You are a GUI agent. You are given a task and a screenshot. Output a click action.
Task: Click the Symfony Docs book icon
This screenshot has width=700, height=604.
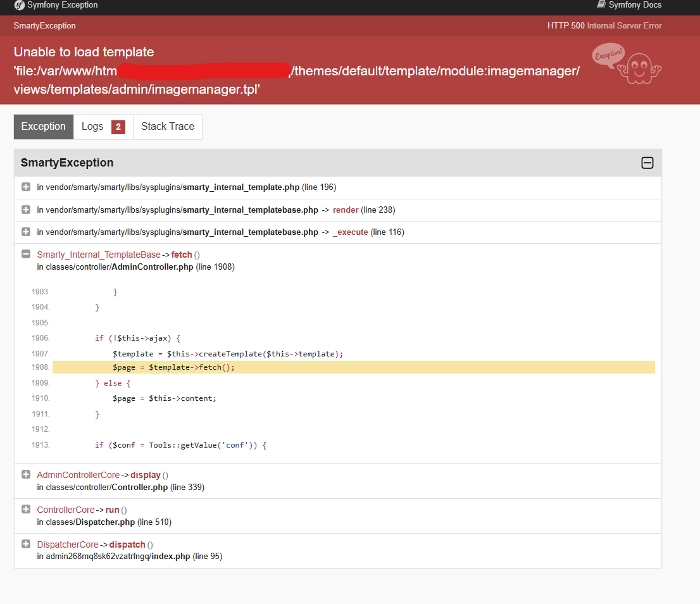click(x=601, y=4)
